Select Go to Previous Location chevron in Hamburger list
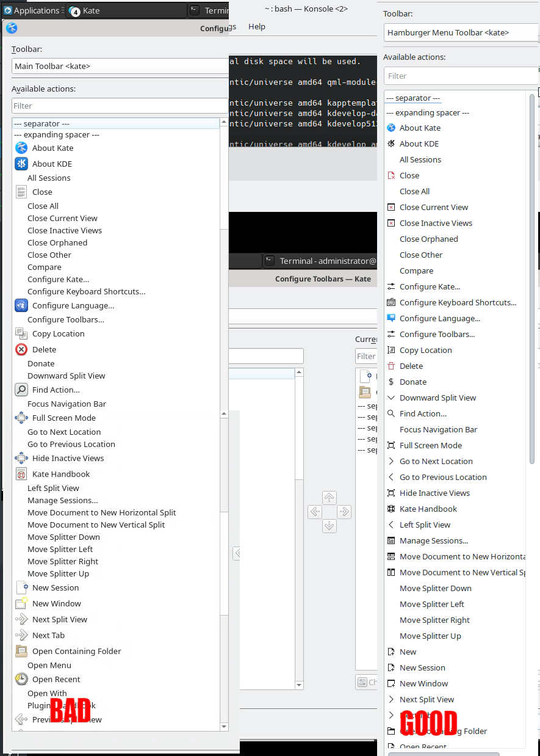 391,477
